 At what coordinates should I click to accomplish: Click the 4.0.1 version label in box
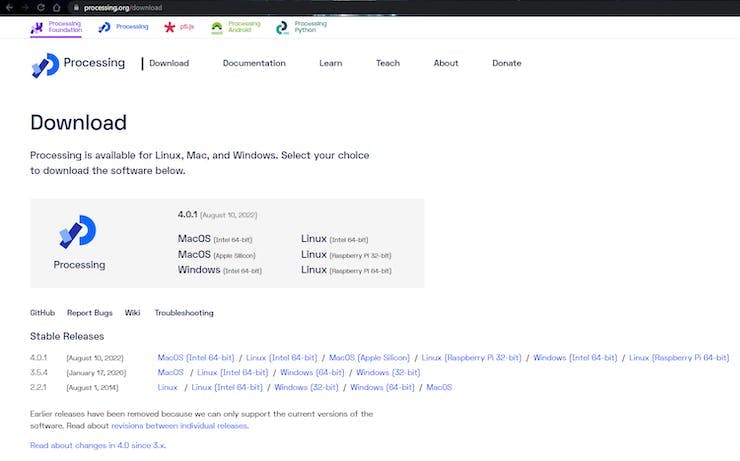pos(187,214)
